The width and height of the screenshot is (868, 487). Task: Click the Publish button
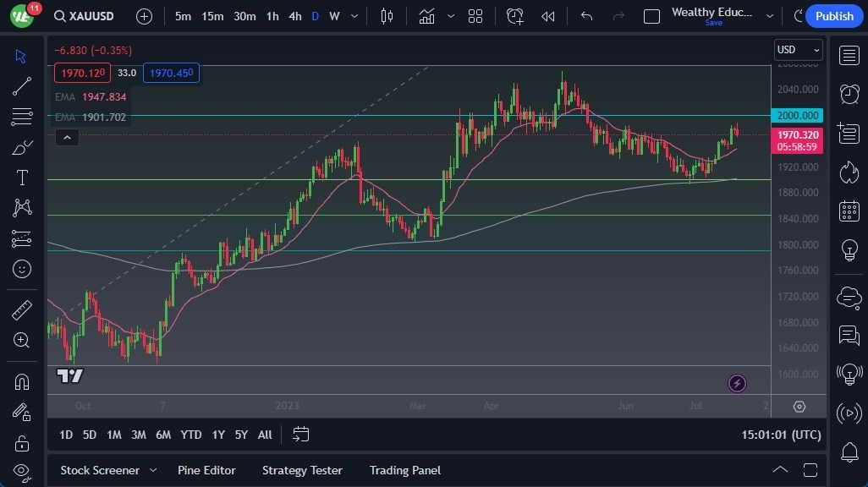click(x=833, y=16)
